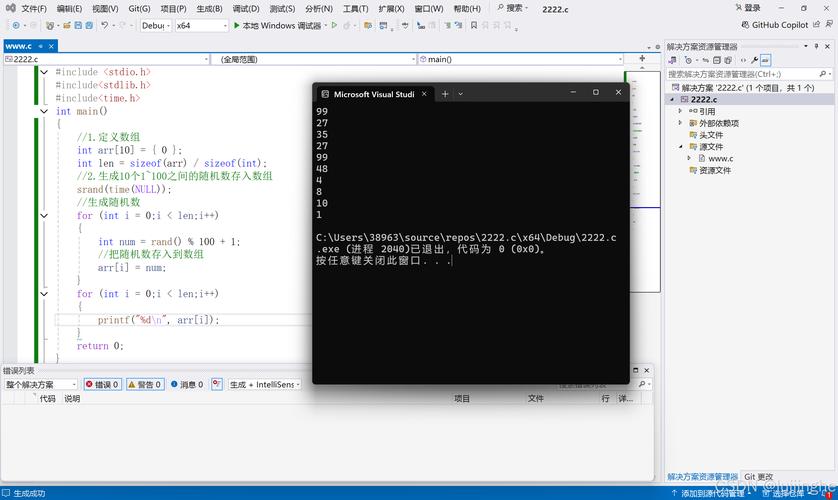838x500 pixels.
Task: Click the undo icon
Action: [x=105, y=25]
